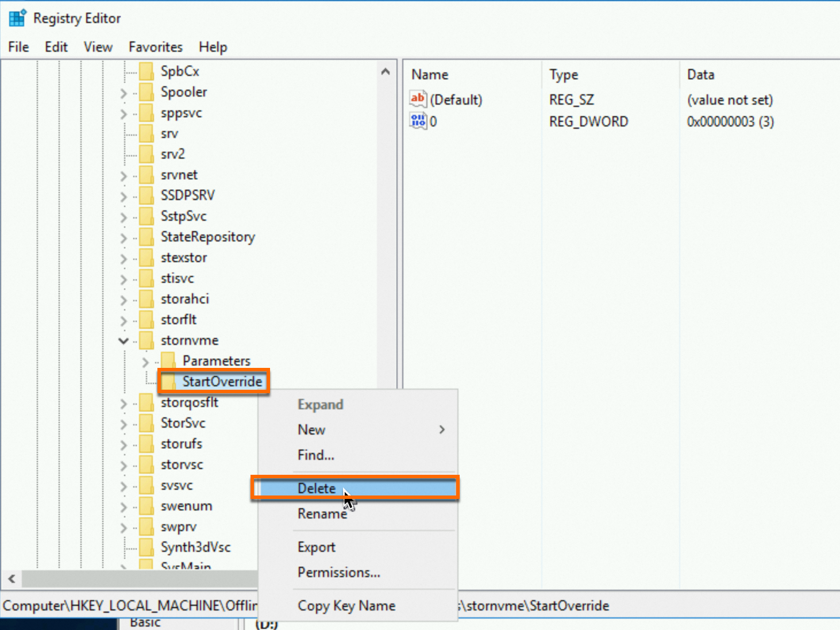Screen dimensions: 840x630
Task: Open the Help menu
Action: pos(213,47)
